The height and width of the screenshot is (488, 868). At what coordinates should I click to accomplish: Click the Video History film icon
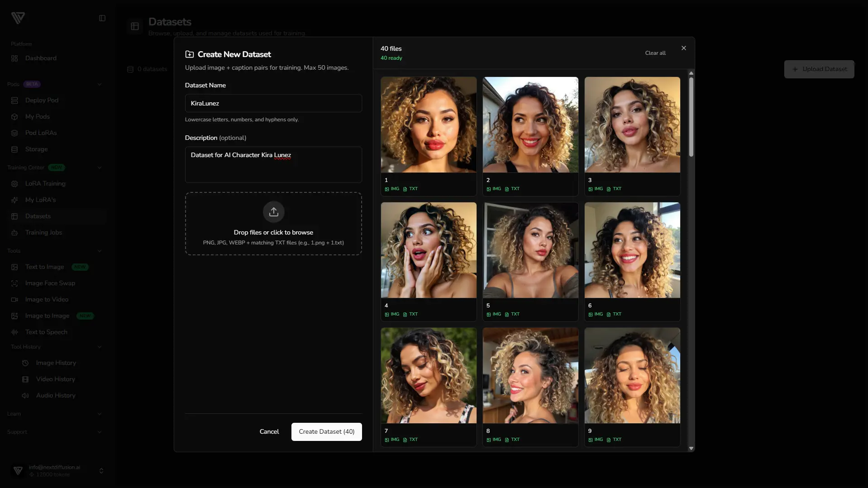(25, 379)
